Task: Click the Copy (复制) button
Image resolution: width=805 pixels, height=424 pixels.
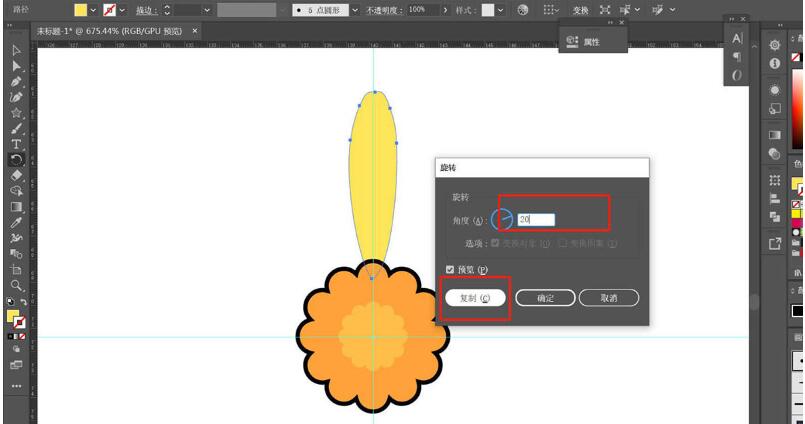Action: pos(475,298)
